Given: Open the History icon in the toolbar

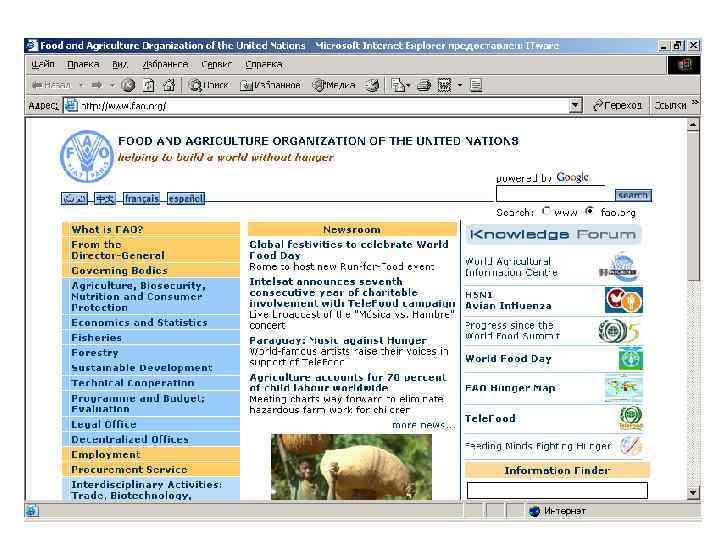Looking at the screenshot, I should click(372, 85).
